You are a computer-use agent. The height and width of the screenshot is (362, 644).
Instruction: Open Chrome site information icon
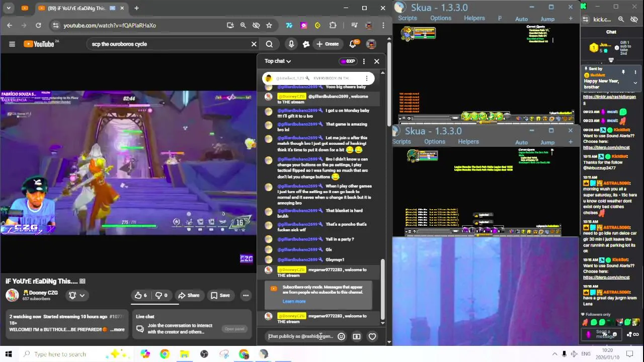point(55,25)
